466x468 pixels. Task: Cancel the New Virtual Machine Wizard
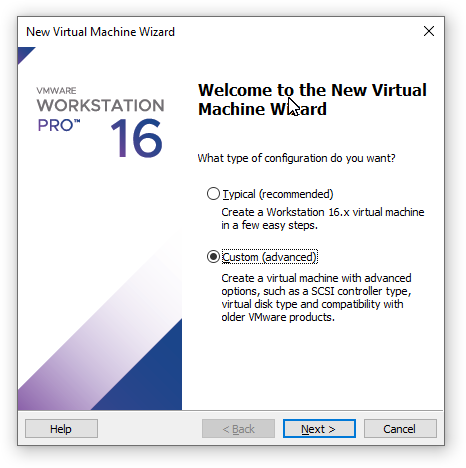[400, 429]
